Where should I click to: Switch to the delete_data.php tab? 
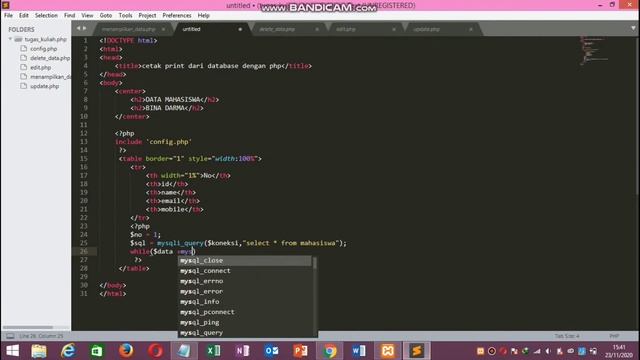(x=277, y=29)
